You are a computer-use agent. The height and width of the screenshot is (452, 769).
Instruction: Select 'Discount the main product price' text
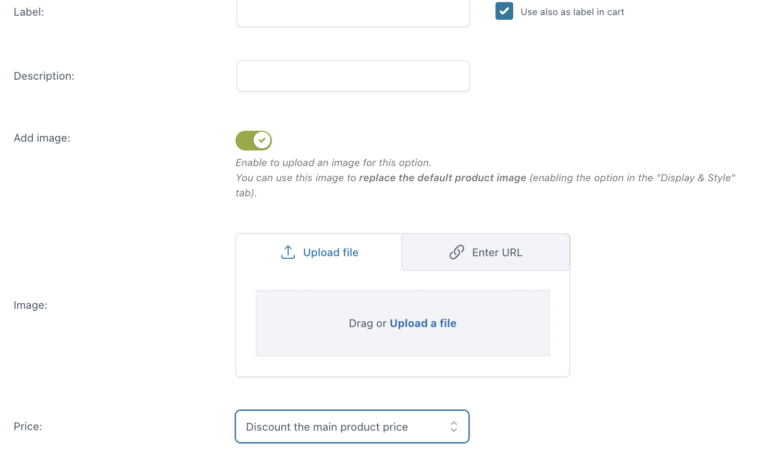pyautogui.click(x=327, y=427)
